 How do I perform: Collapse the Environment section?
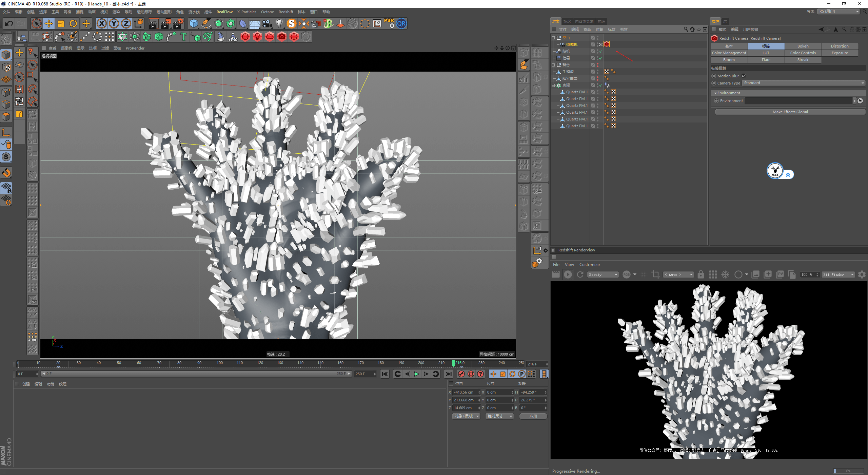pos(715,93)
